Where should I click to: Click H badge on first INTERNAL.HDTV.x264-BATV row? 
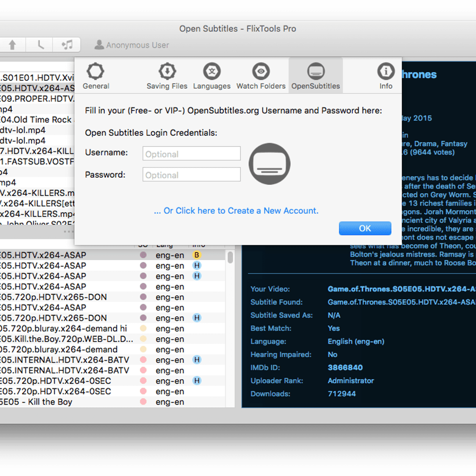[x=197, y=360]
